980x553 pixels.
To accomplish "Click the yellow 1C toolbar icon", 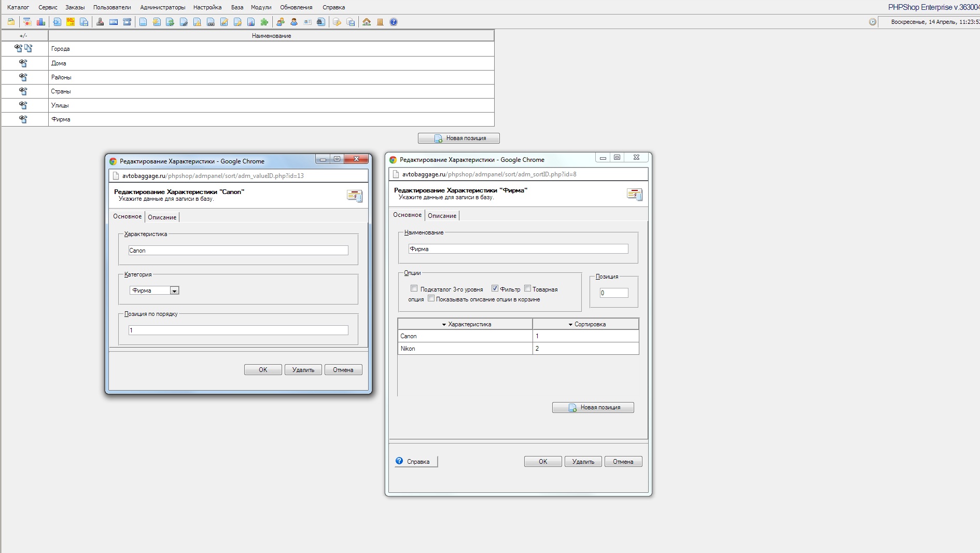I will [71, 22].
